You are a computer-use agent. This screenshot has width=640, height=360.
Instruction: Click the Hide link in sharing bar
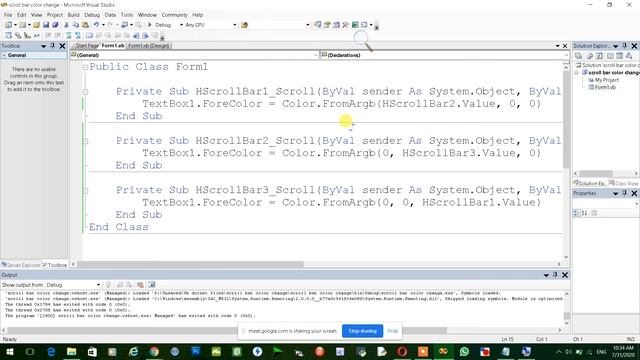coord(392,331)
